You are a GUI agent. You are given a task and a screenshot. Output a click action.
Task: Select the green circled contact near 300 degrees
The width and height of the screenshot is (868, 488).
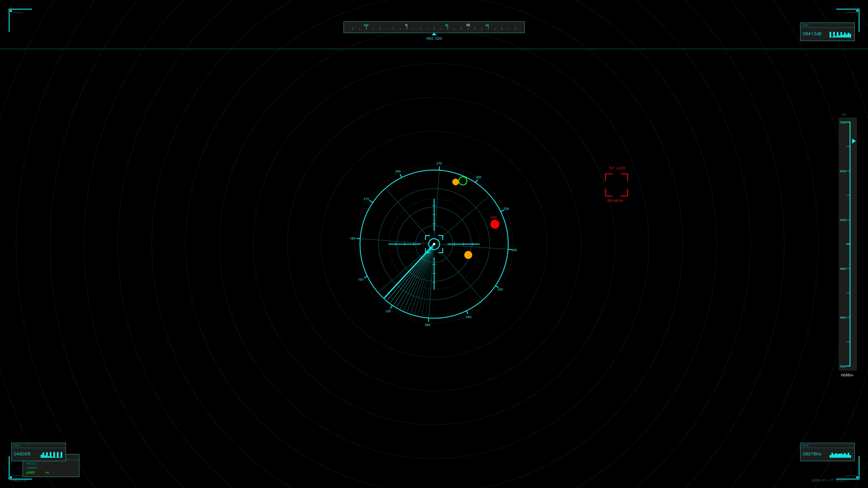(463, 181)
